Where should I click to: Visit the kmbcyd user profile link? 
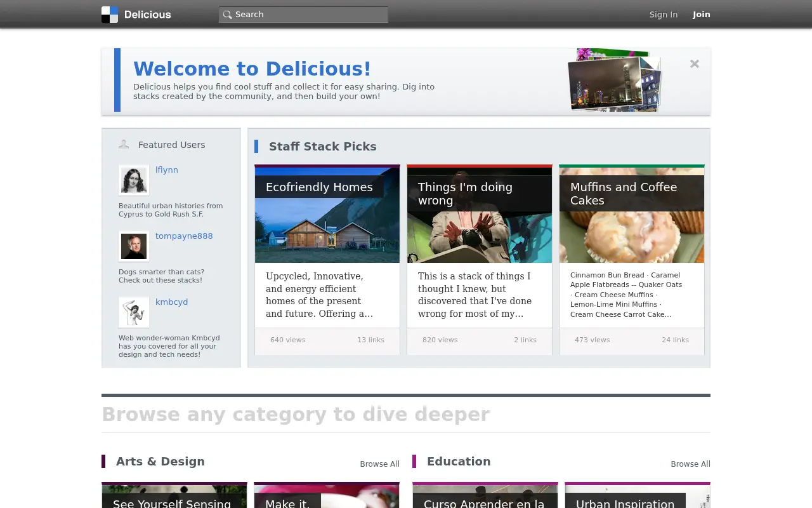coord(172,302)
